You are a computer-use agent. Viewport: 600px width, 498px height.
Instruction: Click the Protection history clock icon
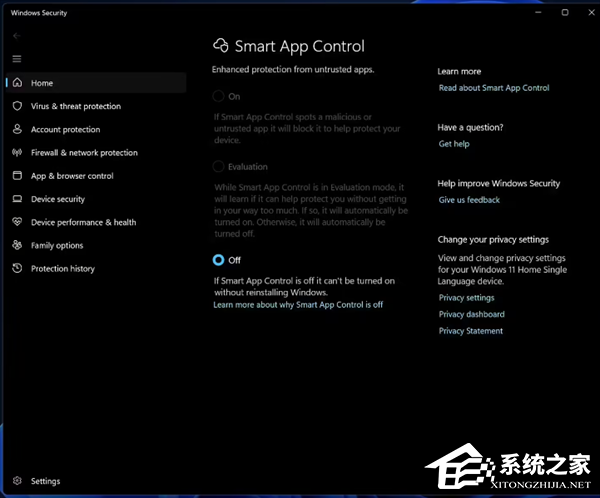click(17, 268)
